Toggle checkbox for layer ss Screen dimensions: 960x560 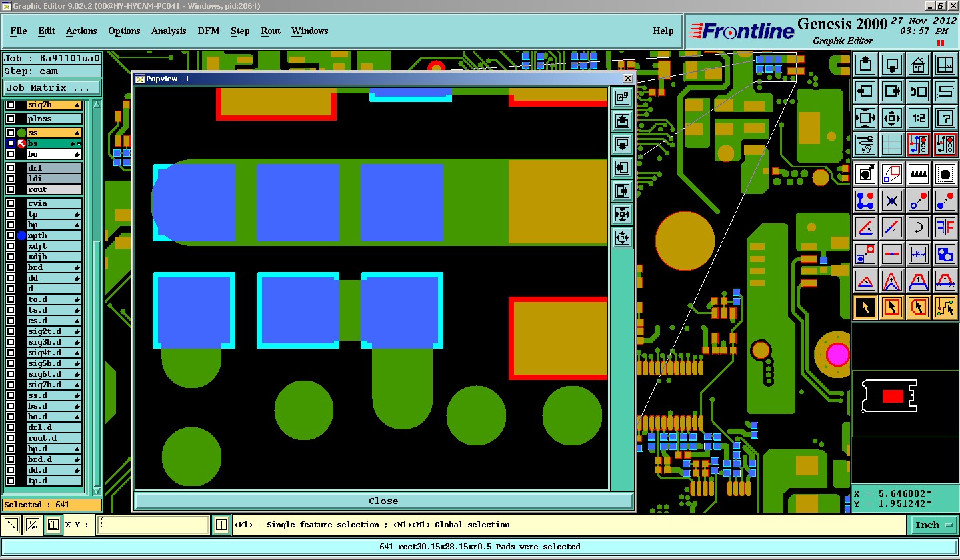(x=11, y=133)
